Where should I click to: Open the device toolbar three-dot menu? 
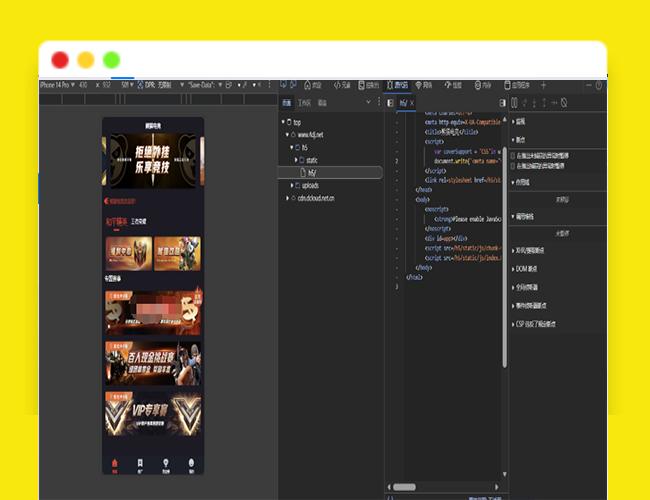(x=269, y=85)
